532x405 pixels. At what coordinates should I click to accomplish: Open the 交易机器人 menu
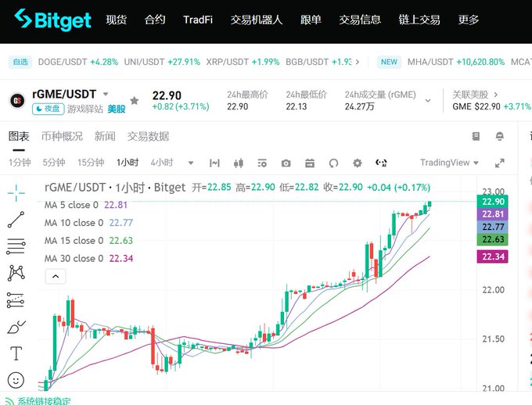(x=257, y=20)
